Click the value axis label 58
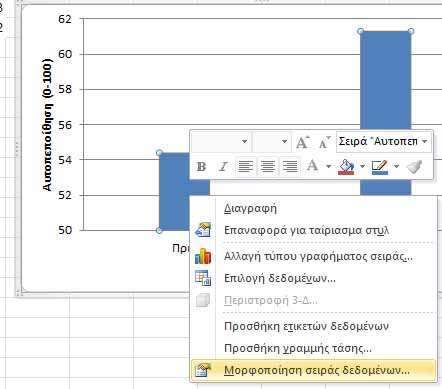442x389 pixels. point(65,89)
